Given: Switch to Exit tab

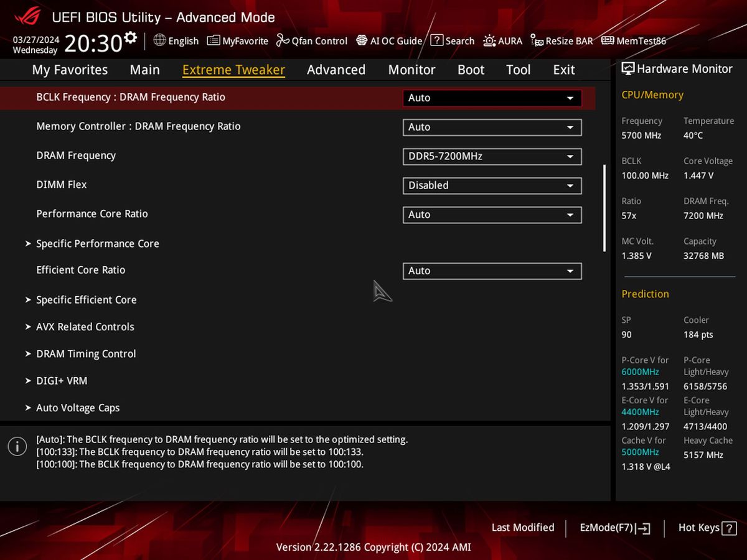Looking at the screenshot, I should coord(564,70).
